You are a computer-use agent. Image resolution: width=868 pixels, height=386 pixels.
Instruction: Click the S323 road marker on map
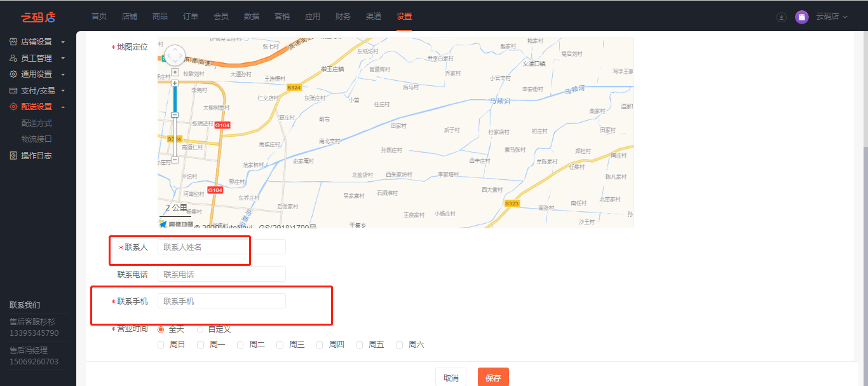click(512, 203)
